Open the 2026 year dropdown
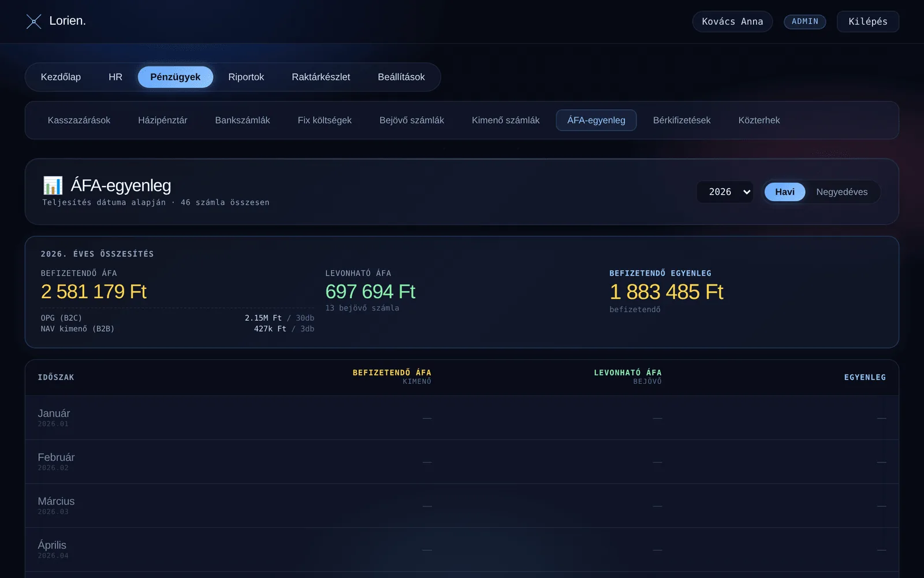The height and width of the screenshot is (578, 924). tap(725, 192)
